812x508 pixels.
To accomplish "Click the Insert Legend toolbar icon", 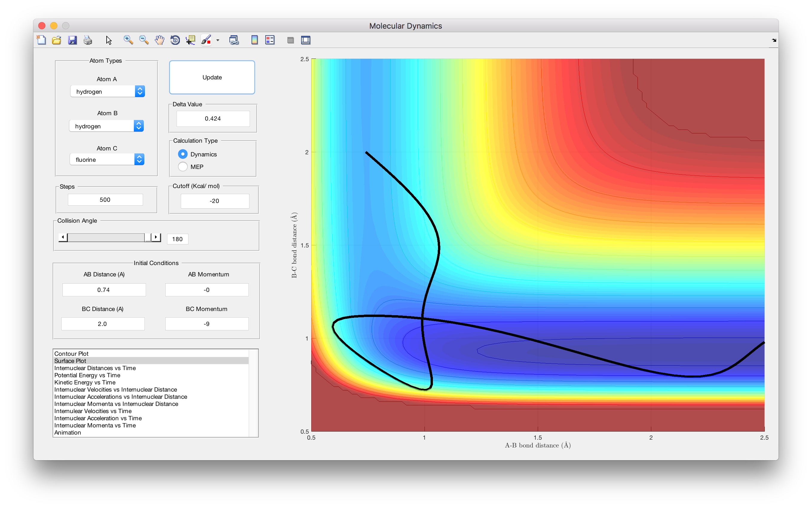I will (x=270, y=40).
